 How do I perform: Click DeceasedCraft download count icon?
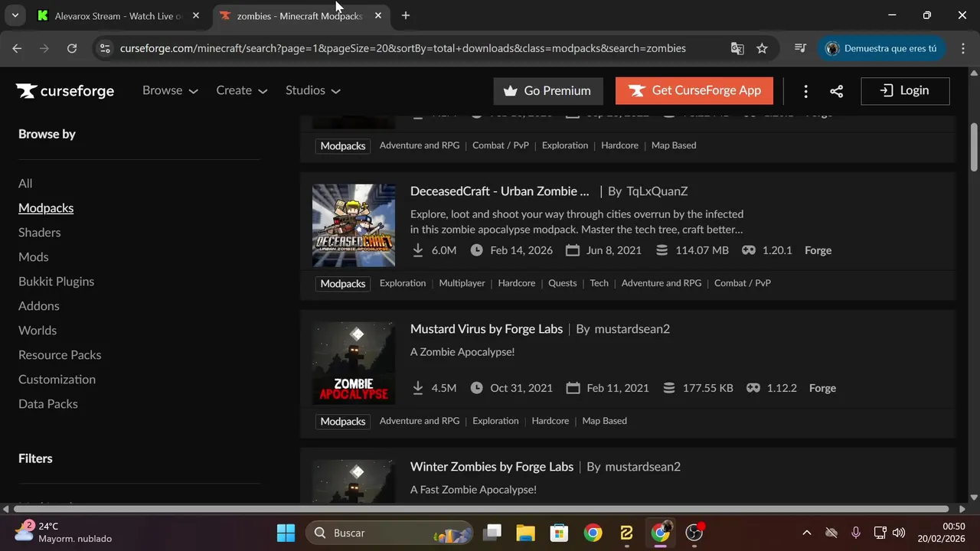pos(418,250)
